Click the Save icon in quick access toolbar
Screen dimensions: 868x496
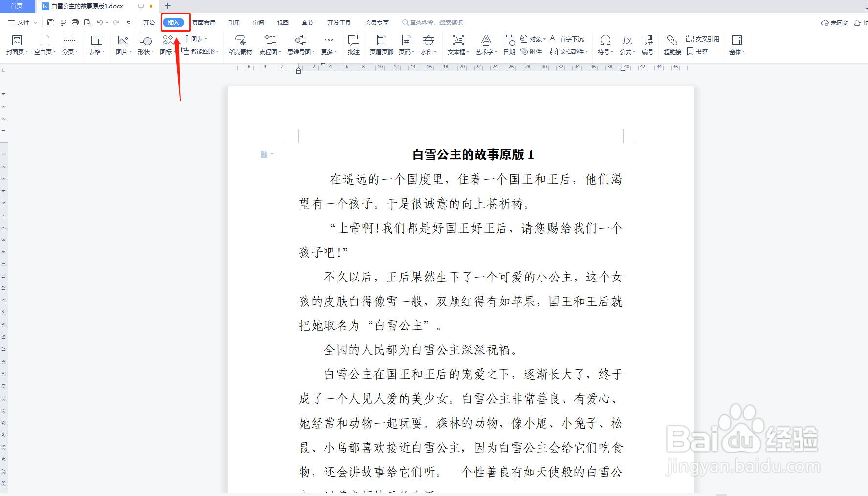pos(51,22)
